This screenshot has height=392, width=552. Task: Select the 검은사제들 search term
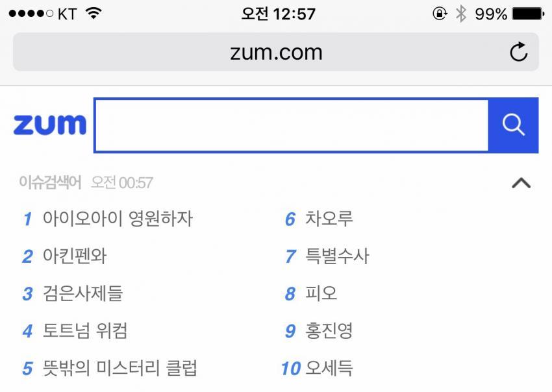pyautogui.click(x=82, y=293)
